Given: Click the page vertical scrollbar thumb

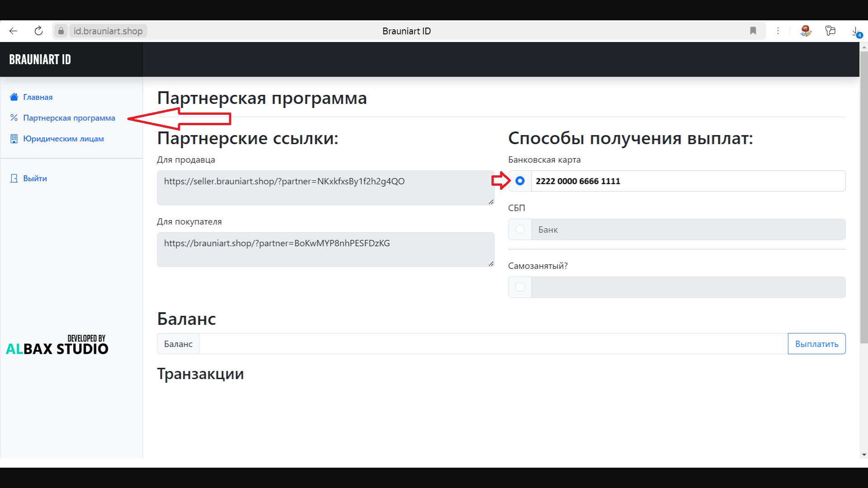Looking at the screenshot, I should pyautogui.click(x=864, y=197).
